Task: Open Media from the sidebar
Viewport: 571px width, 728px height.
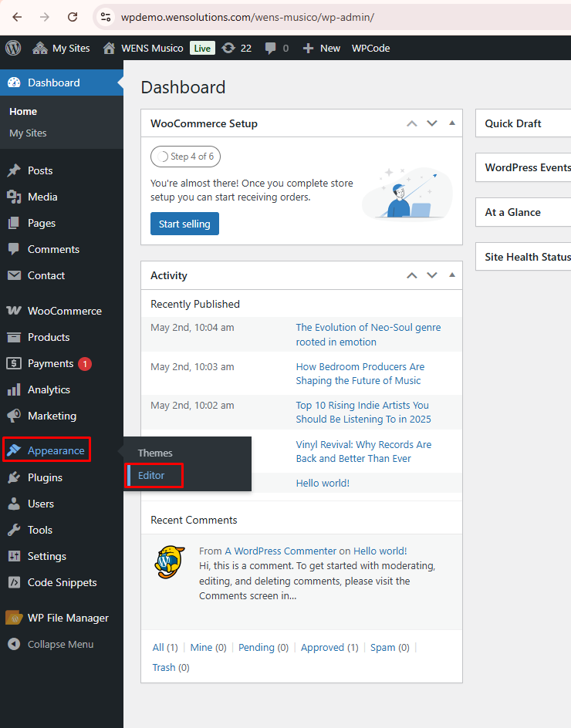Action: click(62, 197)
